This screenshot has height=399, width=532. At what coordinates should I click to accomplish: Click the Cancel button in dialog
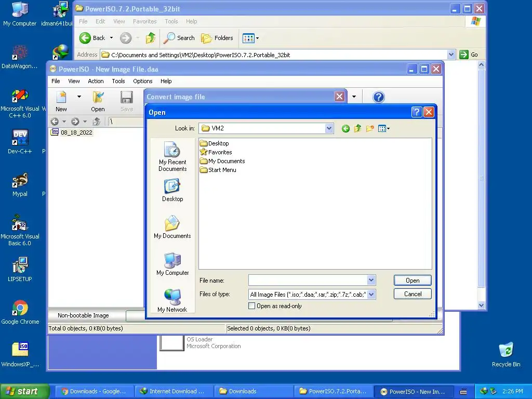413,294
